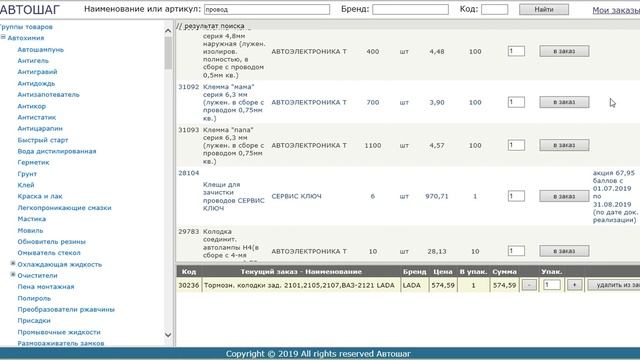Decrease packs of Тормозн. колодки with minus

(x=529, y=285)
